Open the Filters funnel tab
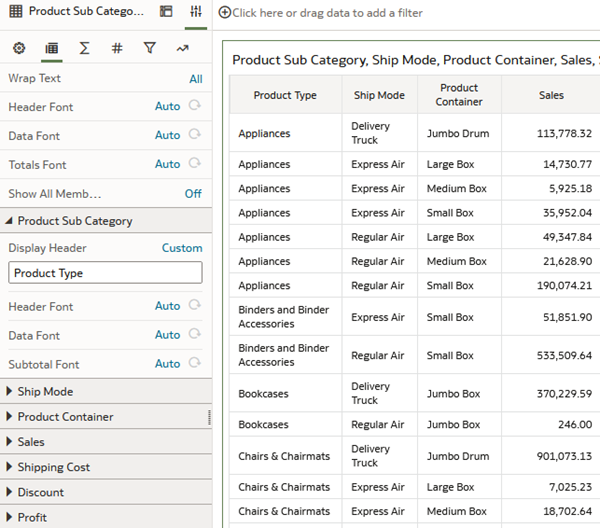600x528 pixels. [x=149, y=48]
